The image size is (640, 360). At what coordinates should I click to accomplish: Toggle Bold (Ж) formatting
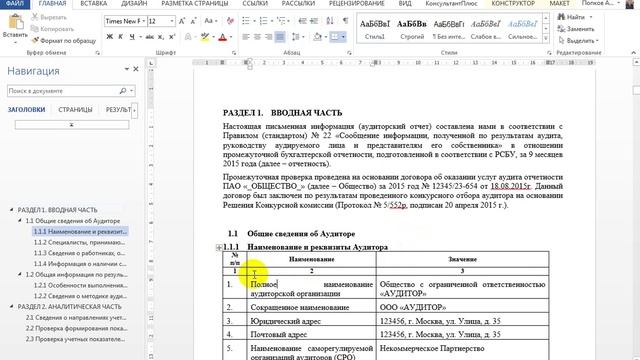pyautogui.click(x=109, y=37)
